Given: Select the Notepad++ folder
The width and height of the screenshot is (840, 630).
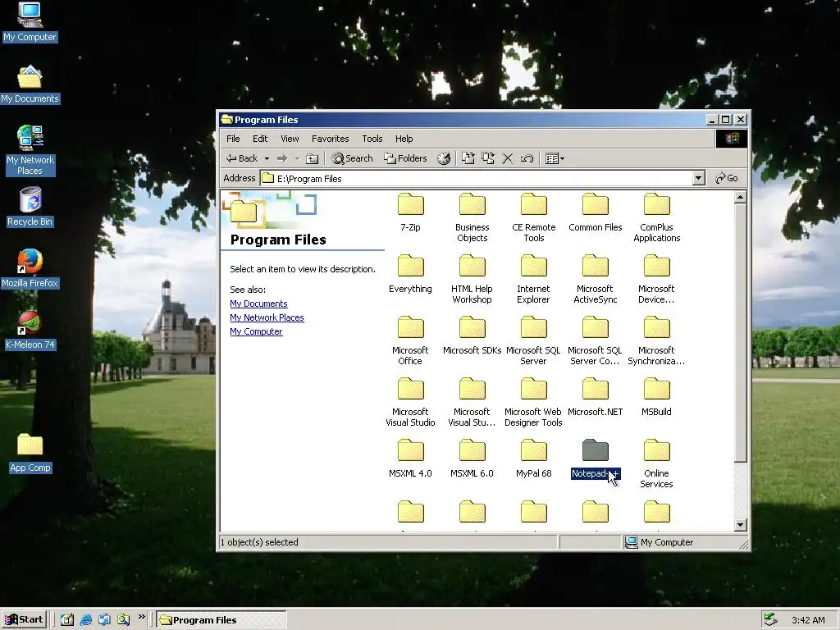Looking at the screenshot, I should click(596, 459).
